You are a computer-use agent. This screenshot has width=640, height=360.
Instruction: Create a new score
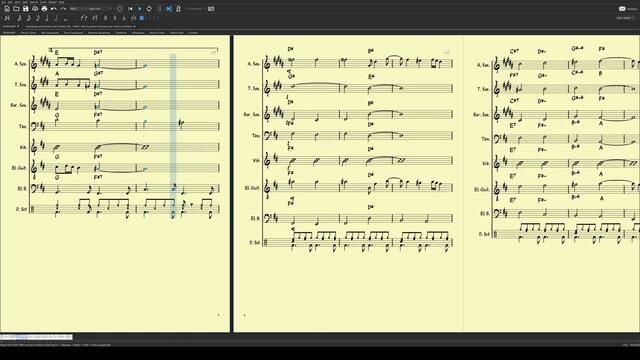[x=7, y=9]
